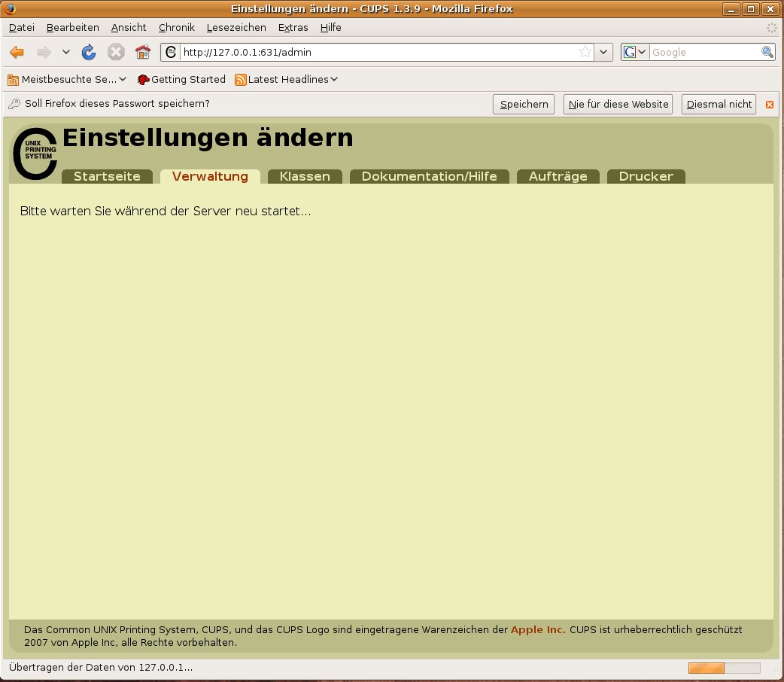Click the search magnifier icon
The height and width of the screenshot is (682, 784).
767,52
